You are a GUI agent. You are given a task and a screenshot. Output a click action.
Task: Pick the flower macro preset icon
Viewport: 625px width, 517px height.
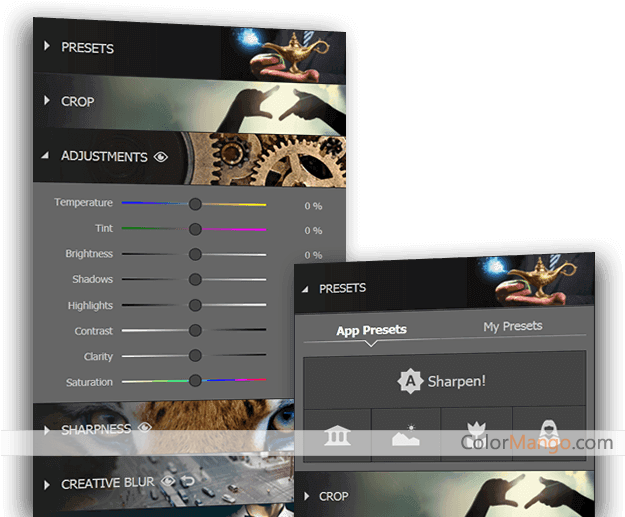coord(476,437)
